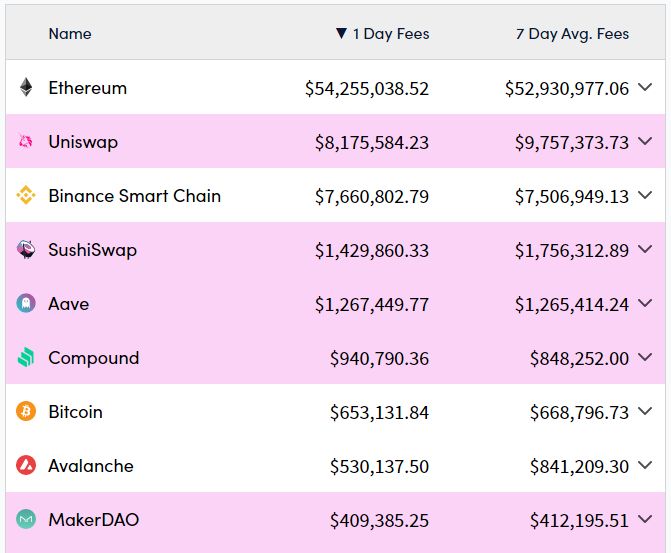Click the SushiSwap logo icon
This screenshot has width=671, height=553.
tap(26, 250)
